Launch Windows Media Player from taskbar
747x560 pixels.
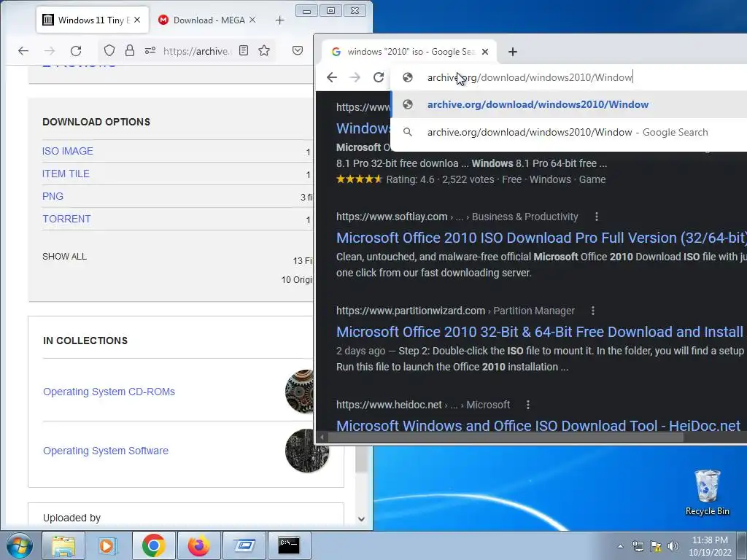(108, 545)
